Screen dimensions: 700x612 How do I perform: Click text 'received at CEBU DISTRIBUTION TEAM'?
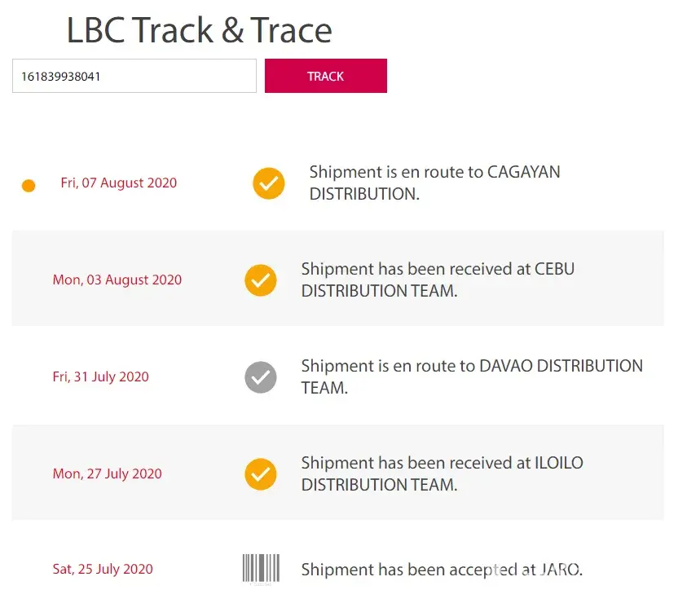[438, 280]
